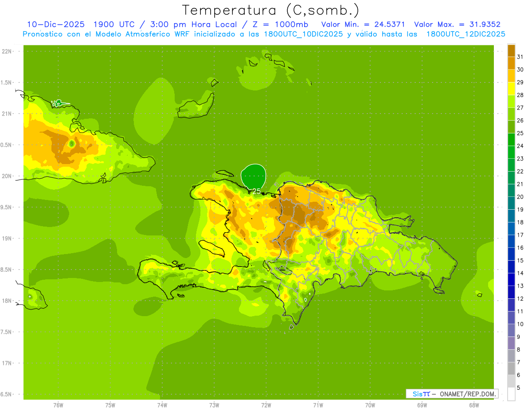Click the '69W' longitude label
The image size is (532, 411).
(422, 405)
